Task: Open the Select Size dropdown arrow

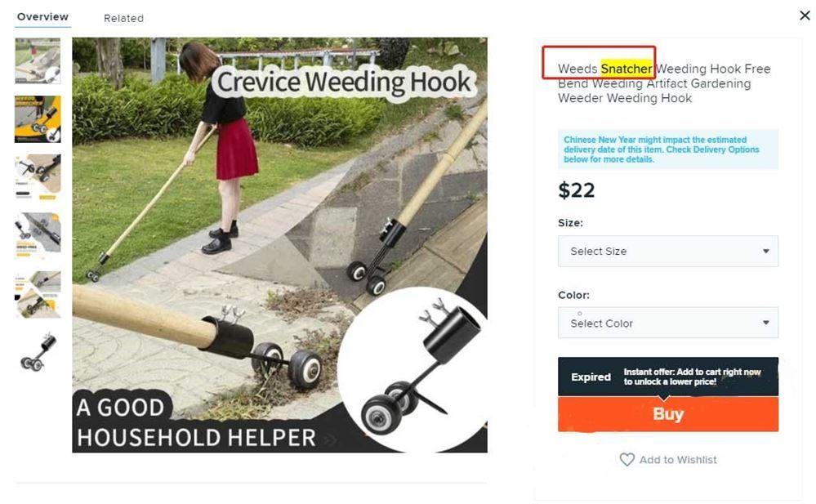Action: (766, 251)
